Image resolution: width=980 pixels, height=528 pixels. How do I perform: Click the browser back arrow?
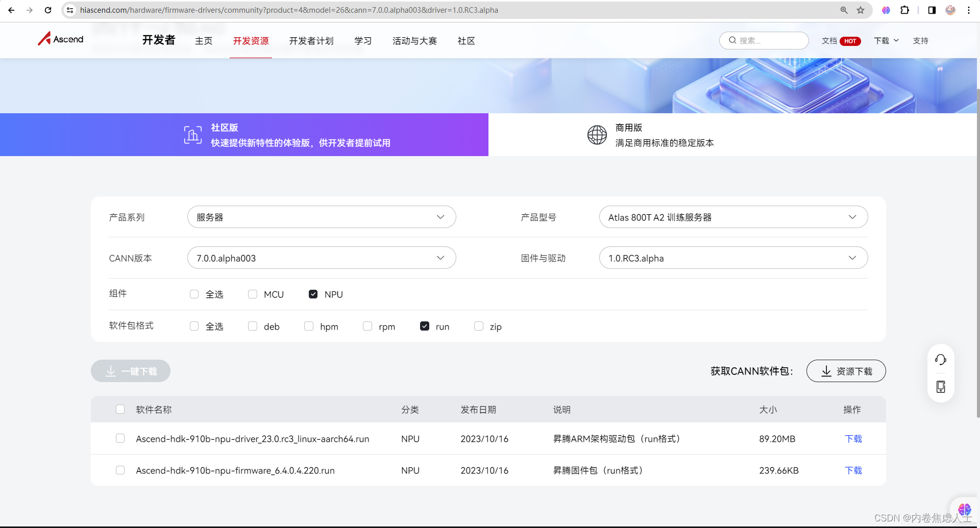click(x=11, y=10)
